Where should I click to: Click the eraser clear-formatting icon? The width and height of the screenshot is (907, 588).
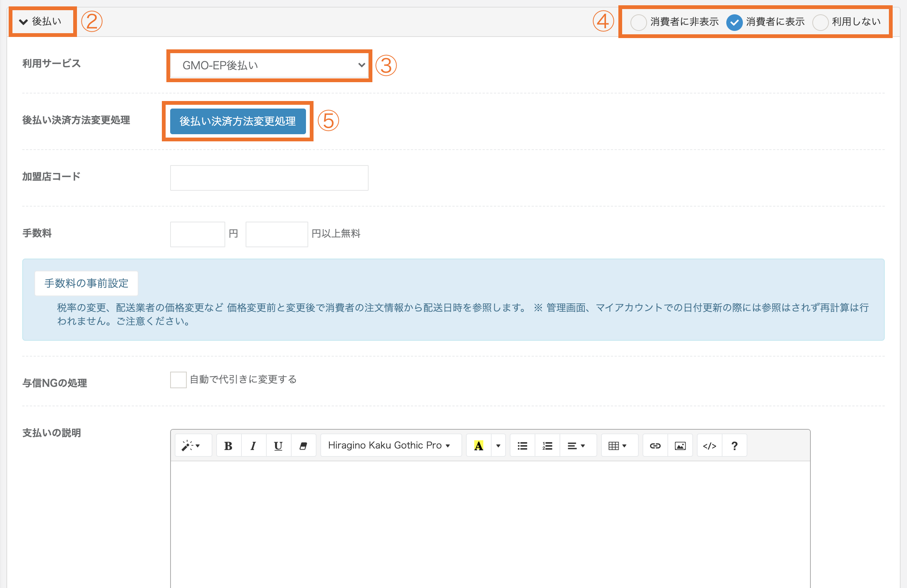coord(303,446)
